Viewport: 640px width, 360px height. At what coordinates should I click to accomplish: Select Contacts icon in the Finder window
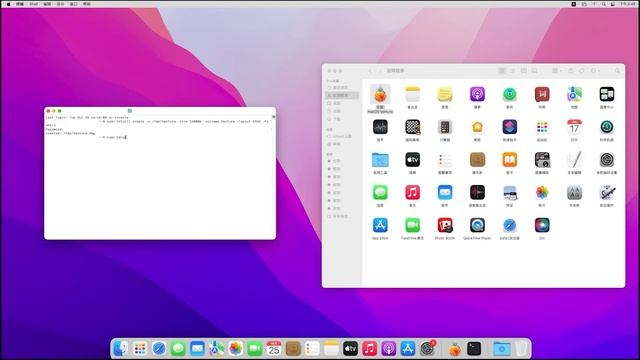click(x=477, y=160)
